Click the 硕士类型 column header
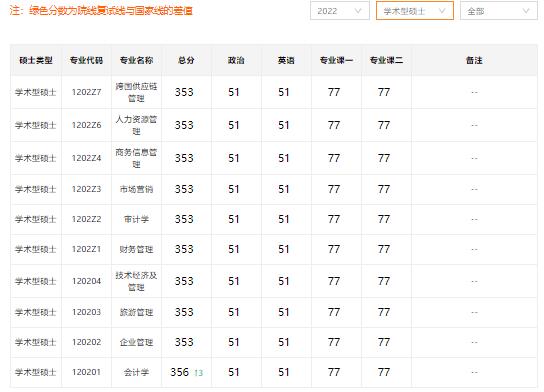Viewport: 544px width, 392px height. coord(36,60)
